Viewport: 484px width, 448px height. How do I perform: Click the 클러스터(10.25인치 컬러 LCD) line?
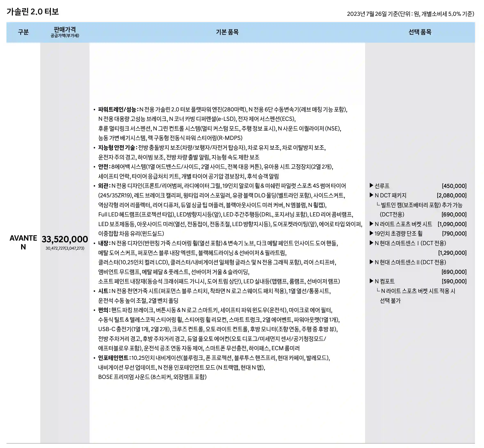tap(217, 262)
